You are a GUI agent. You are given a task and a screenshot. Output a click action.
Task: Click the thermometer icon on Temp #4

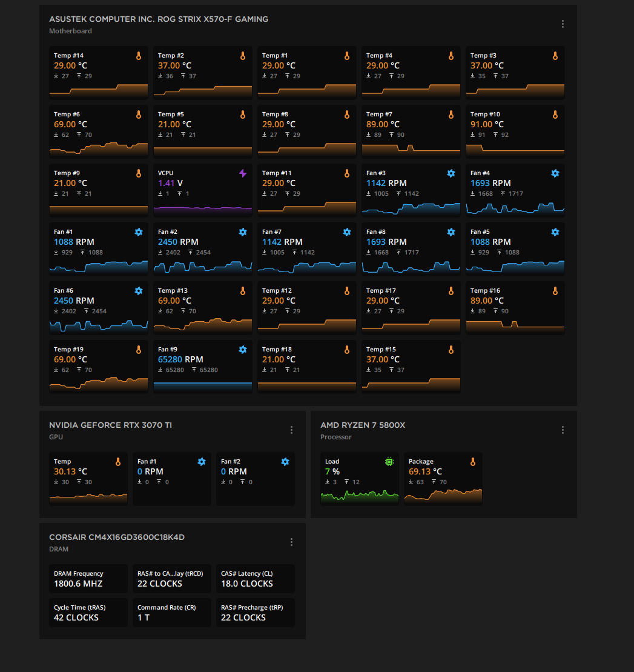point(451,56)
